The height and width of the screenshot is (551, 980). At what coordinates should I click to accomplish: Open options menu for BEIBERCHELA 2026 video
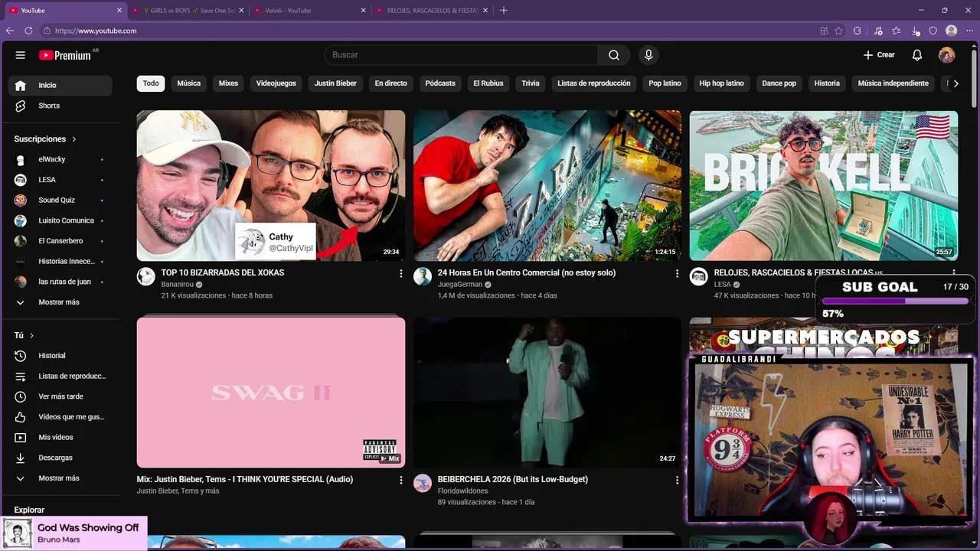tap(677, 480)
